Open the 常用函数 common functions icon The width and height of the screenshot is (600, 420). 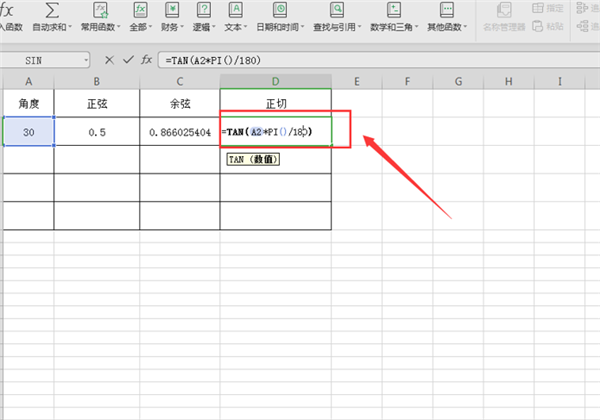pyautogui.click(x=101, y=10)
